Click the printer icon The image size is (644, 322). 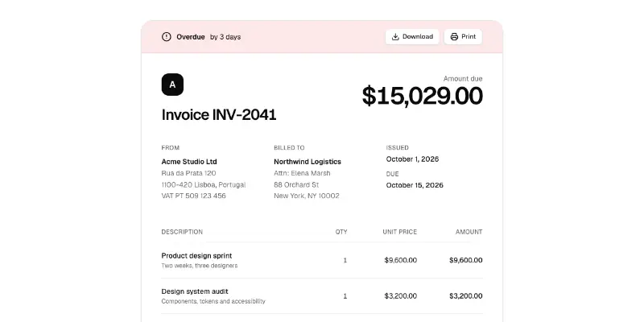point(454,36)
